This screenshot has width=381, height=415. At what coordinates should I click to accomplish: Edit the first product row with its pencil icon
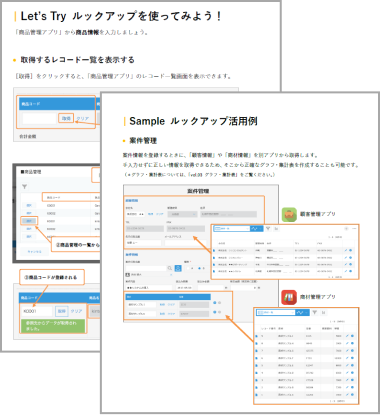coord(347,336)
